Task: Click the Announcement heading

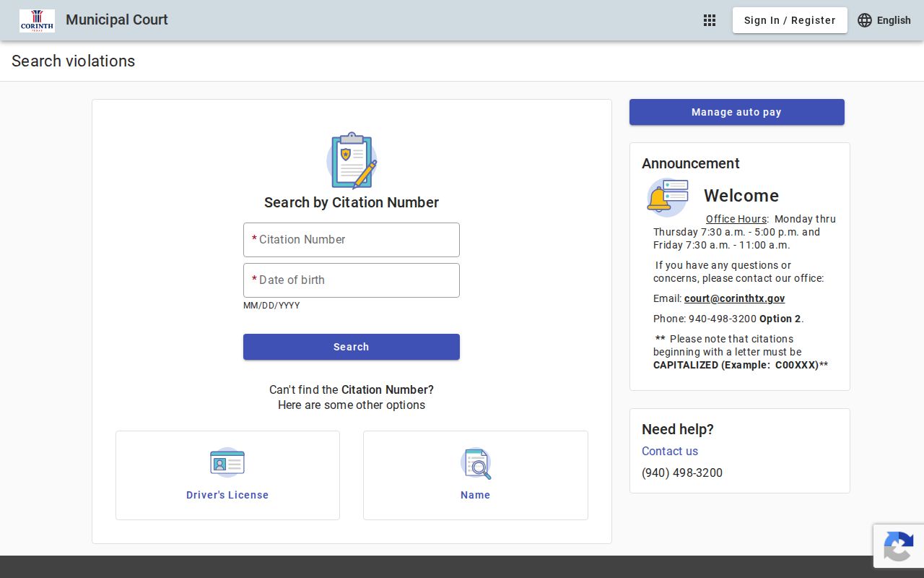Action: tap(691, 163)
